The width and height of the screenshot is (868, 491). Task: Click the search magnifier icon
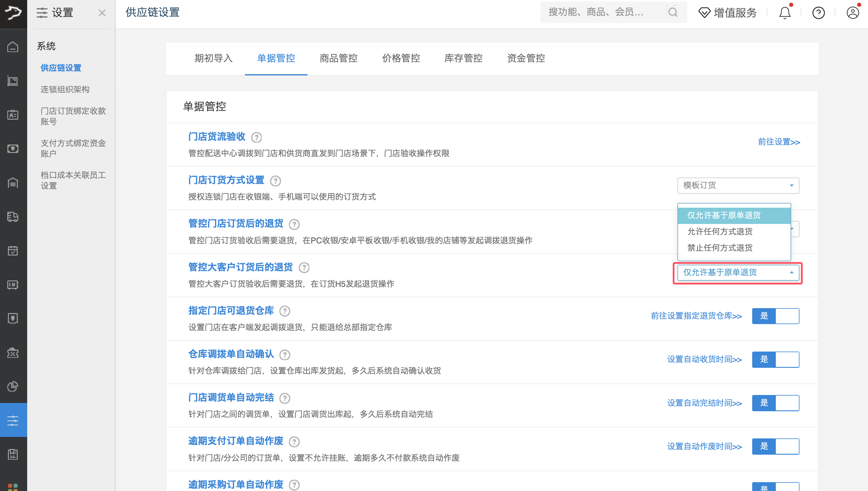tap(673, 12)
